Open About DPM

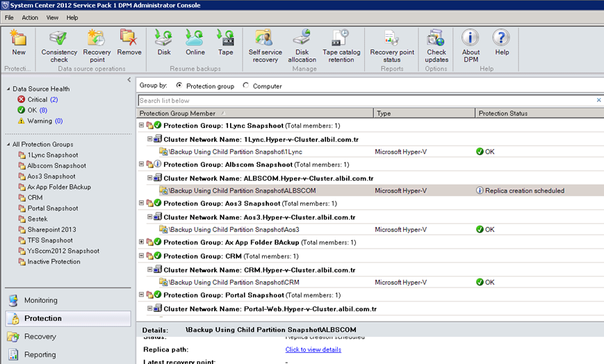point(471,47)
